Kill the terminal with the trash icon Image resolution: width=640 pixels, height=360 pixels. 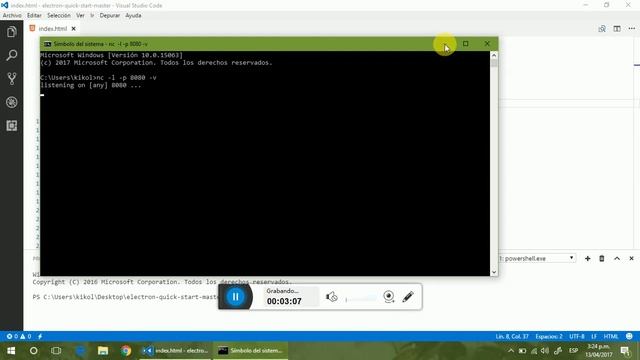pos(602,258)
